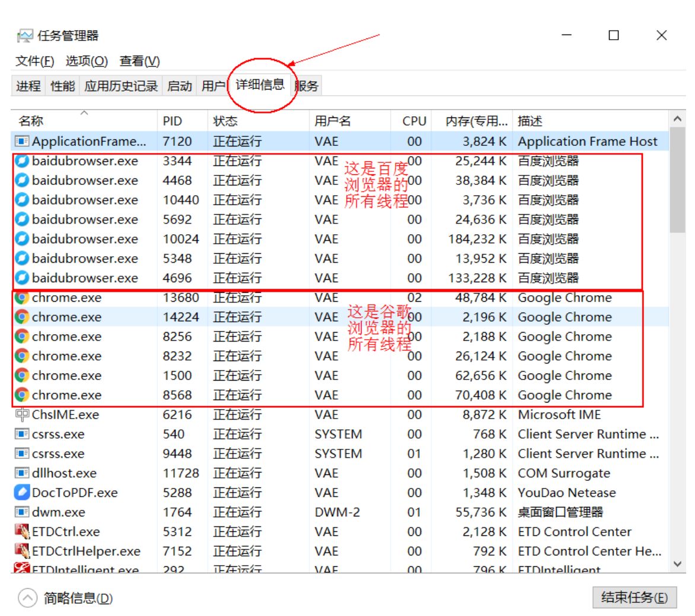
Task: Click the ChsIME.exe process icon
Action: point(22,414)
